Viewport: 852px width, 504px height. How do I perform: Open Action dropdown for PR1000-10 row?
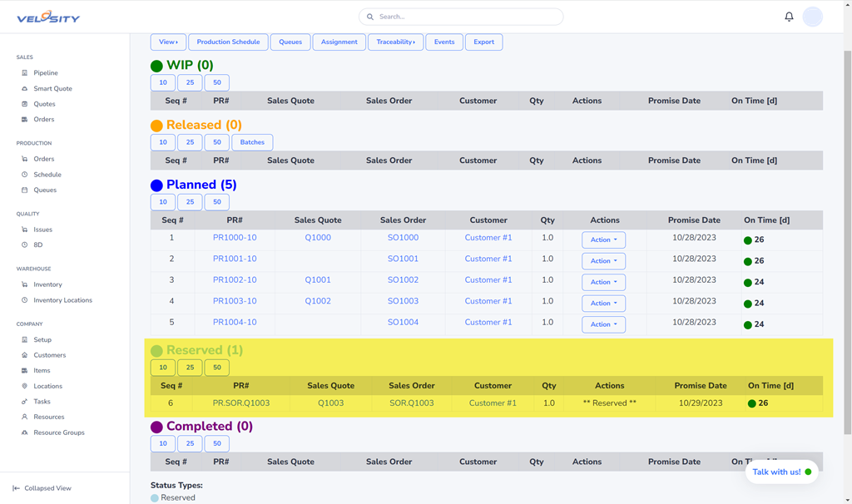point(603,240)
